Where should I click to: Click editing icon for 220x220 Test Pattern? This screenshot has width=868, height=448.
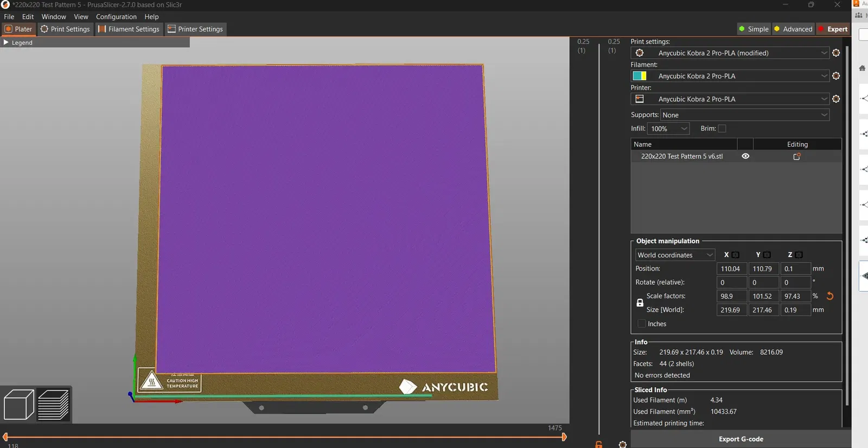coord(797,156)
